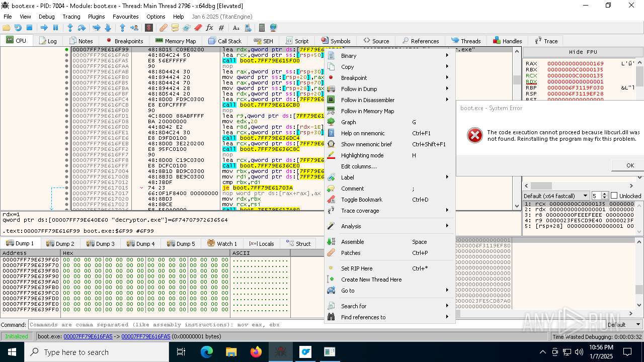Image resolution: width=644 pixels, height=362 pixels.
Task: Open Task View on taskbar
Action: tap(181, 352)
